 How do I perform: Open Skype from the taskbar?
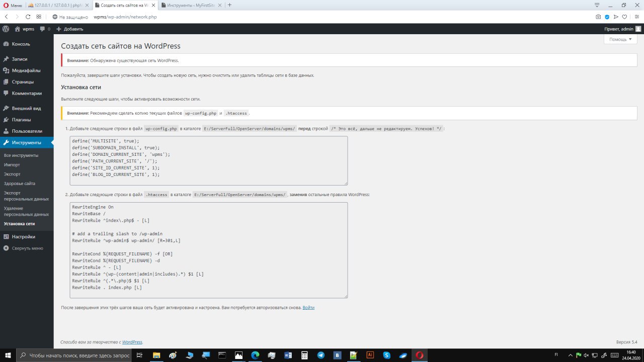[386, 355]
